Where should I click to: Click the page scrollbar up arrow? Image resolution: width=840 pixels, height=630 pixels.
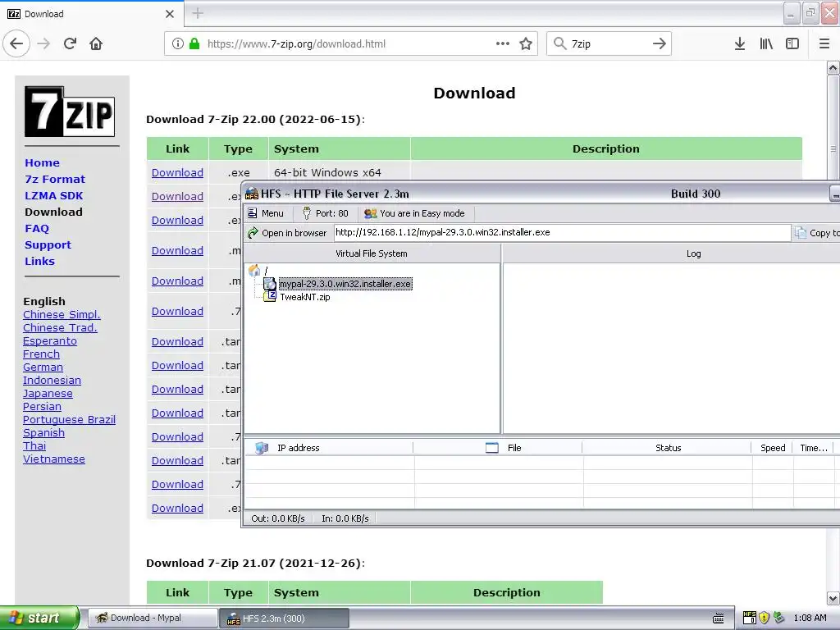coord(833,67)
